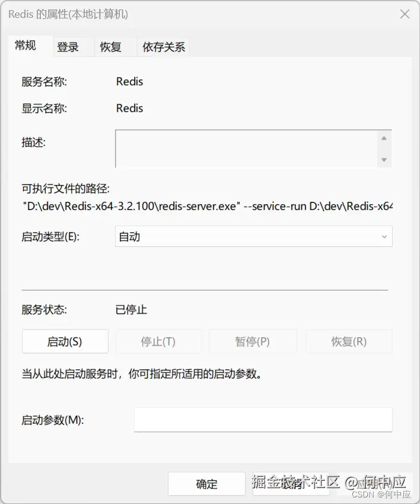Click the Redis value beside 服务名称
Screen dimensions: 420x504
[x=129, y=82]
